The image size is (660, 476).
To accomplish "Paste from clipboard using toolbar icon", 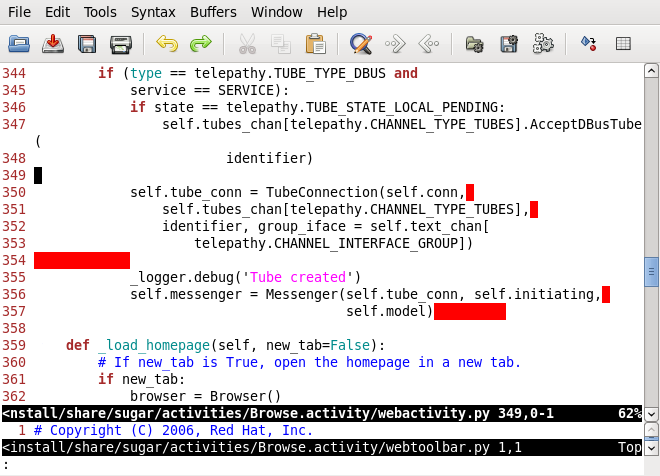I will pyautogui.click(x=315, y=44).
